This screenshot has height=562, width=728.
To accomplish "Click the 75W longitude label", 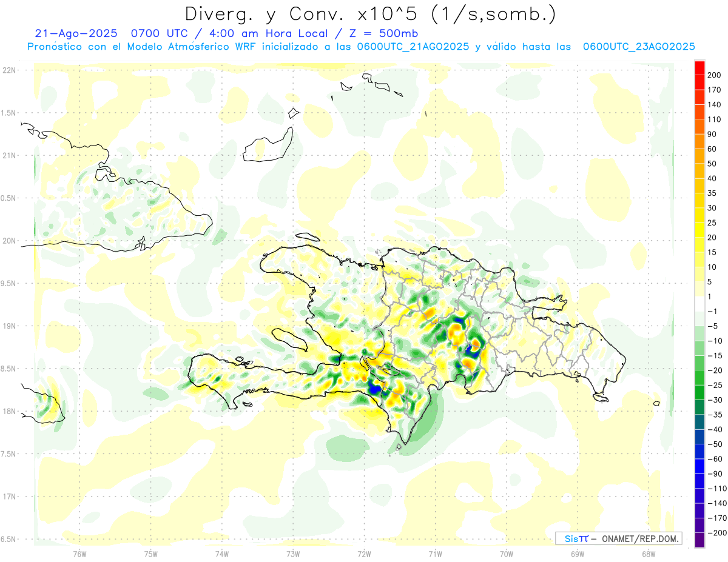I will (x=150, y=554).
